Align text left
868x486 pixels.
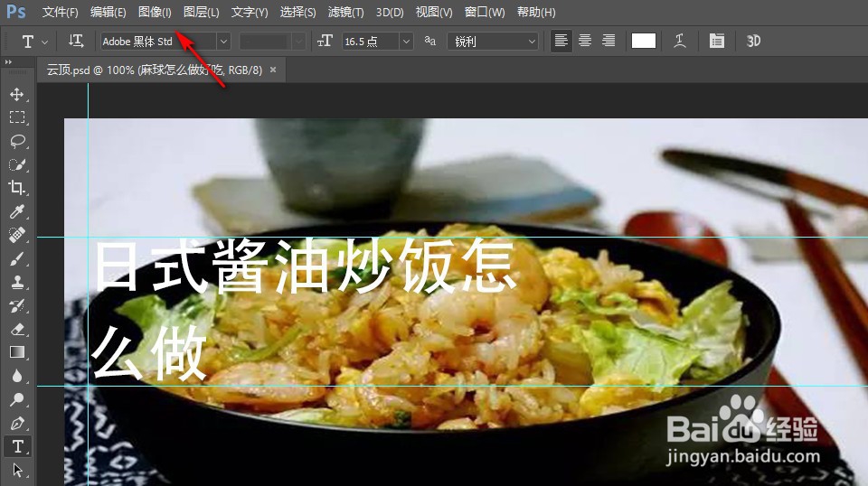click(561, 41)
